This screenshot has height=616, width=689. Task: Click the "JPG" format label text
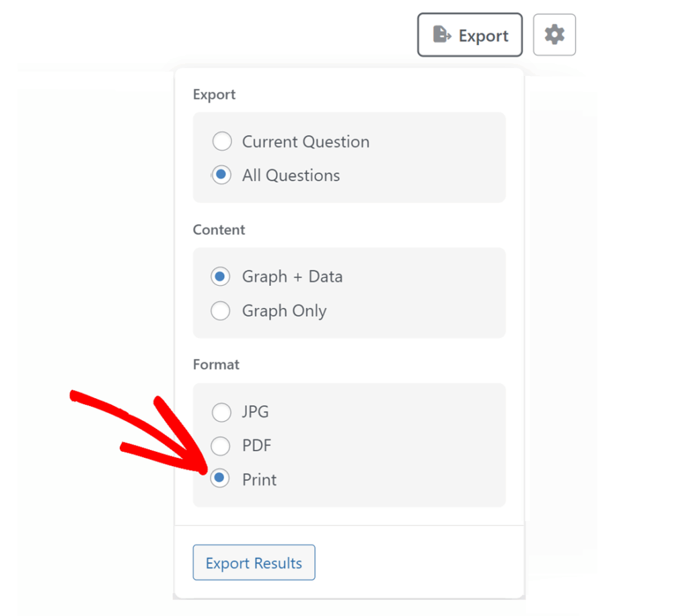click(x=255, y=412)
